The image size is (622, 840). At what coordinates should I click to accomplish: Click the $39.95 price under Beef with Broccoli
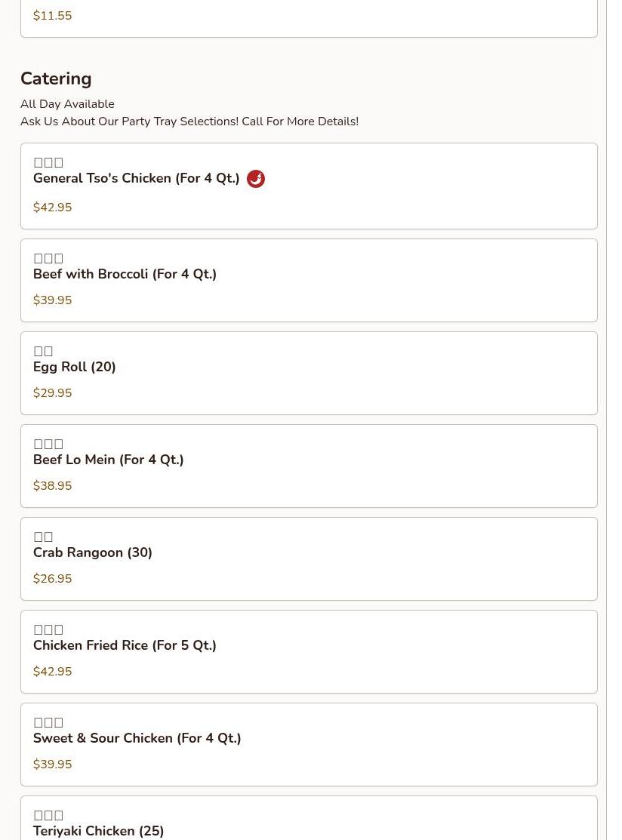[53, 300]
